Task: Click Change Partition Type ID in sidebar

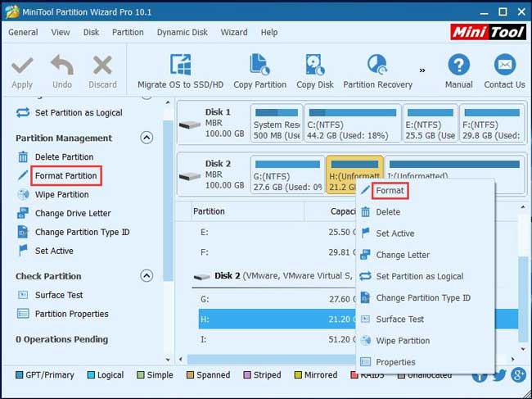Action: (82, 232)
